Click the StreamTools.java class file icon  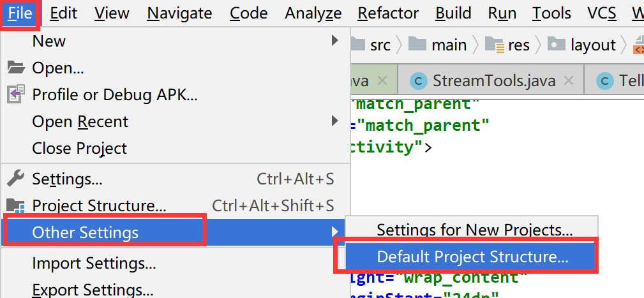point(419,81)
